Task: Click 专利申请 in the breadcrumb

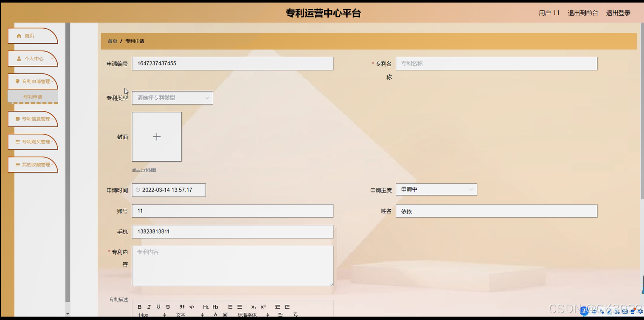Action: [x=135, y=41]
